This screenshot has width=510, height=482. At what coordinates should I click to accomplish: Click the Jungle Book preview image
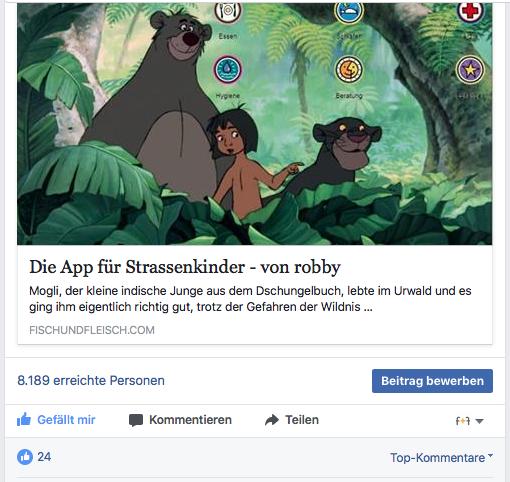(255, 124)
